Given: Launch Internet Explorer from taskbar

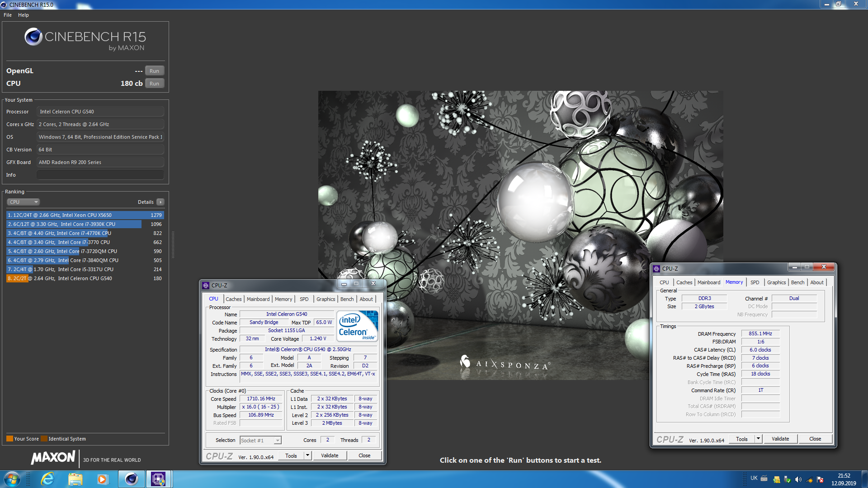Looking at the screenshot, I should (x=47, y=479).
